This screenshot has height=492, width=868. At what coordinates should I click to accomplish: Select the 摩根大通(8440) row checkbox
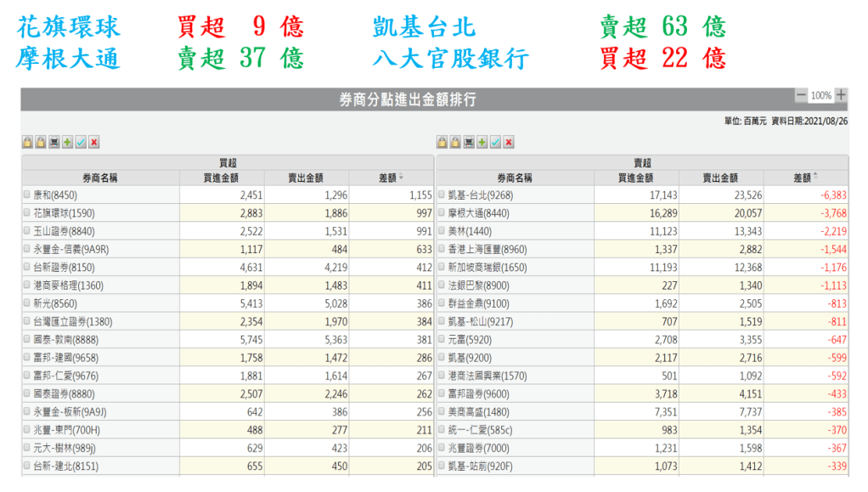(x=442, y=213)
